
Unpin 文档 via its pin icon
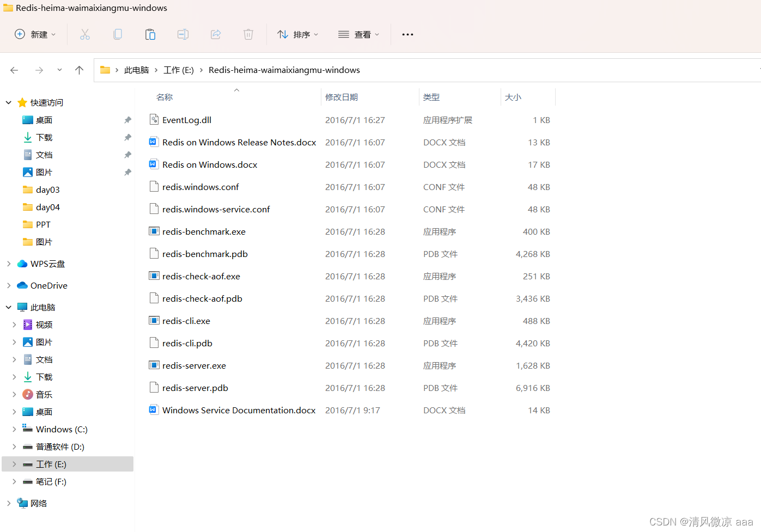pos(127,155)
